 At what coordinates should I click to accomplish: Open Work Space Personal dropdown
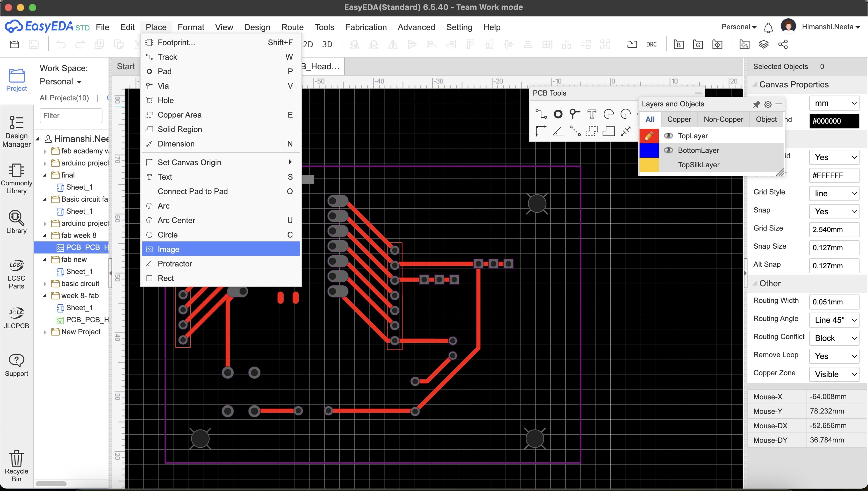point(61,82)
